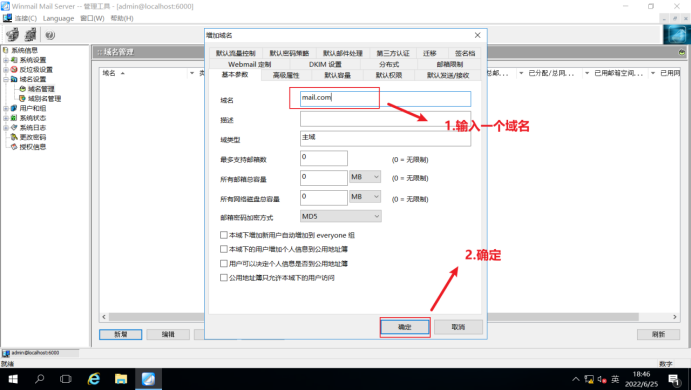Open the 帮助(H) menu
Image resolution: width=691 pixels, height=390 pixels.
122,19
